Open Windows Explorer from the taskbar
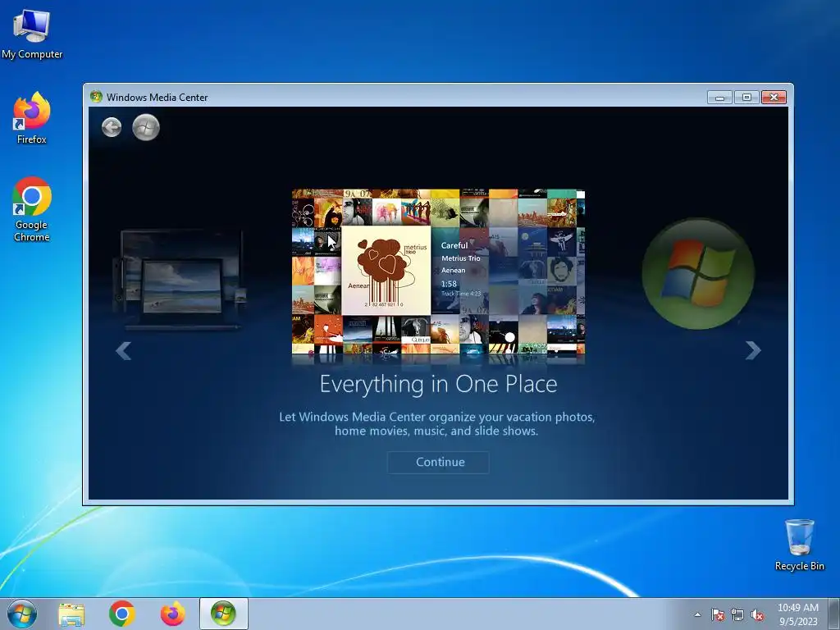 pos(71,614)
